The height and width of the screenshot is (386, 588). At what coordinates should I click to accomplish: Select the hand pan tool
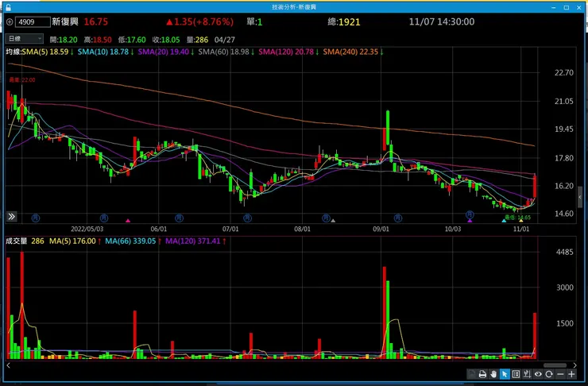click(x=493, y=374)
